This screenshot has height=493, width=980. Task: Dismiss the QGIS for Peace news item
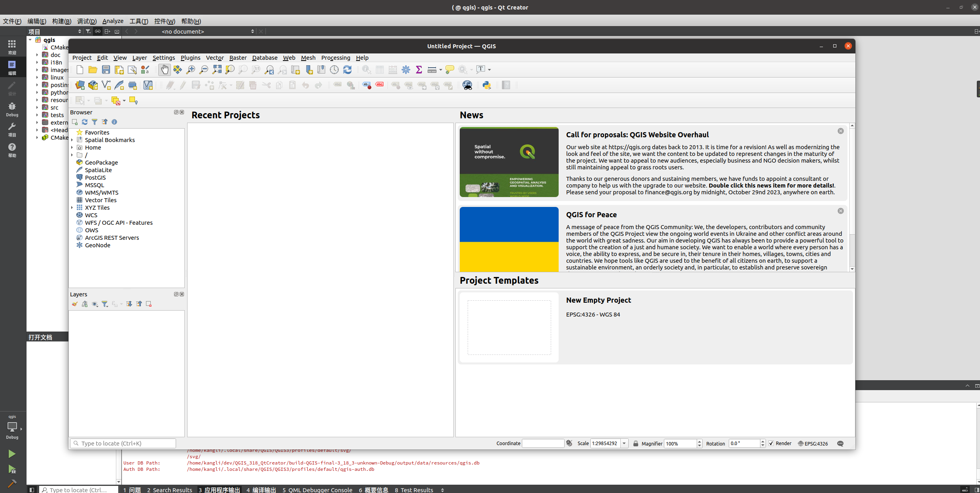[x=841, y=211]
